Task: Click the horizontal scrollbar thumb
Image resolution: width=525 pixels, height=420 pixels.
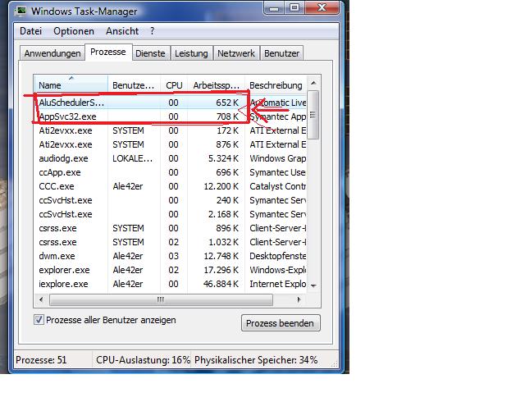Action: tap(161, 299)
